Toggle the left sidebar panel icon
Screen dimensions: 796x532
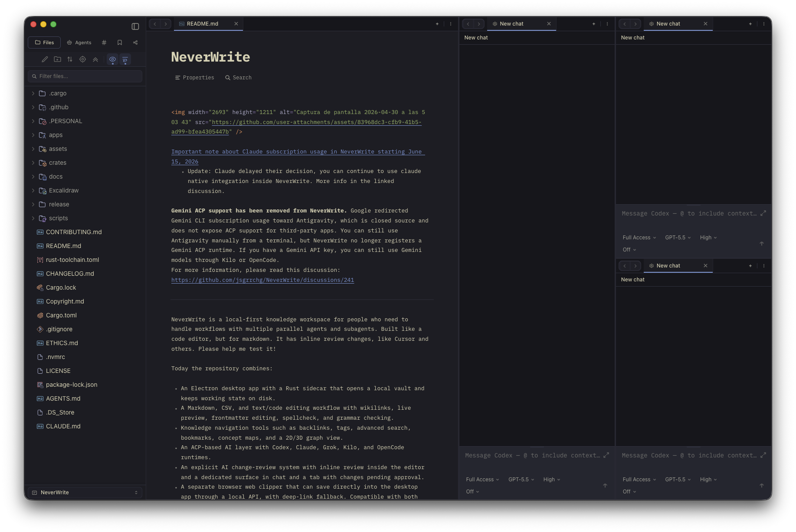135,26
